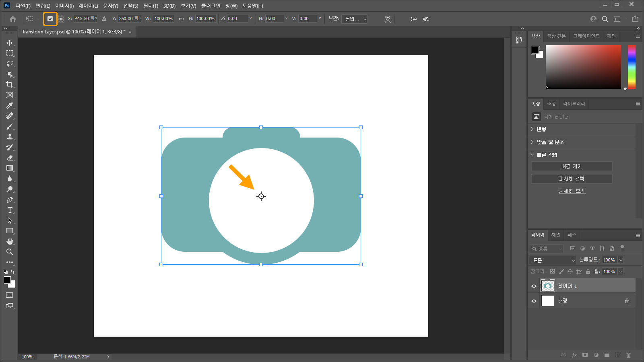Click the 피사체 선택 button

pos(572,179)
